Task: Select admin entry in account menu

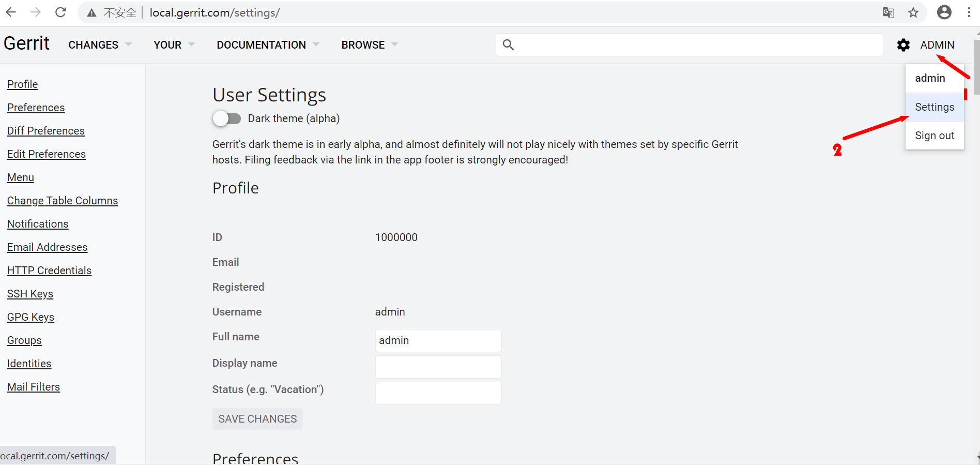Action: [x=935, y=78]
